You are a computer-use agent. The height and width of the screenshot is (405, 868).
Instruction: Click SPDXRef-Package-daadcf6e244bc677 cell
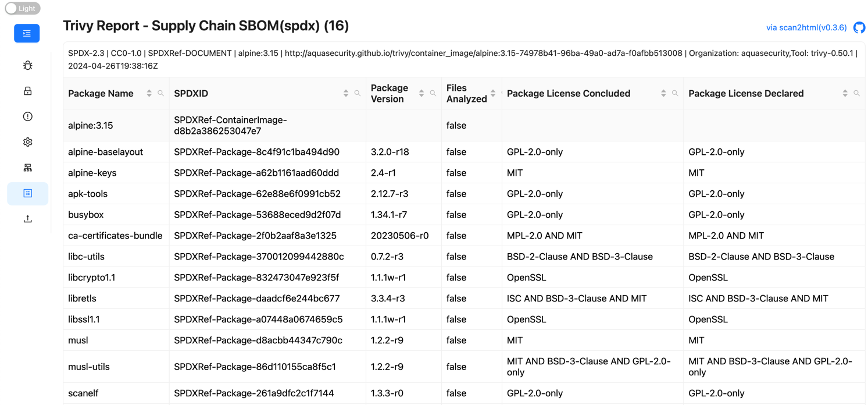pyautogui.click(x=267, y=299)
